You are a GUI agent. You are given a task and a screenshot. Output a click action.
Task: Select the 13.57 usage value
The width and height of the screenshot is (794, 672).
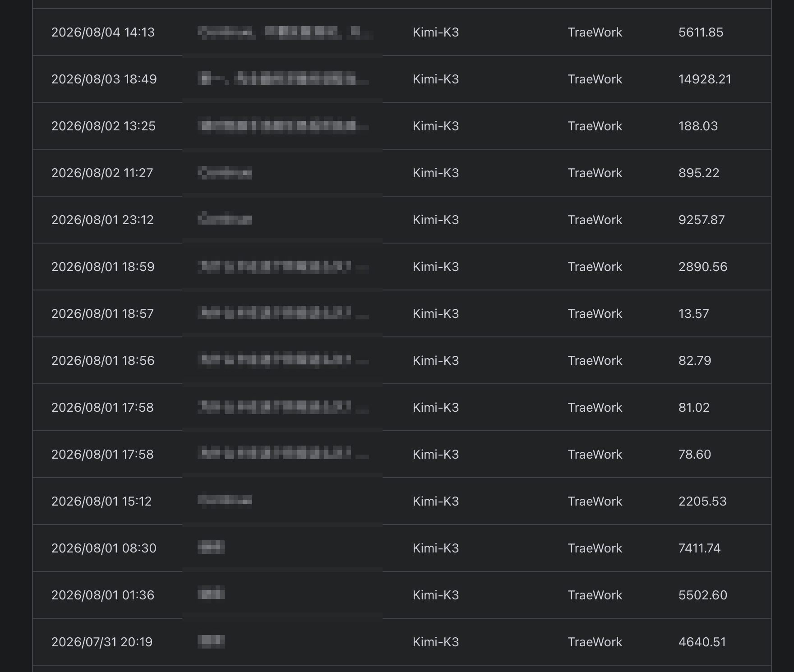coord(694,314)
